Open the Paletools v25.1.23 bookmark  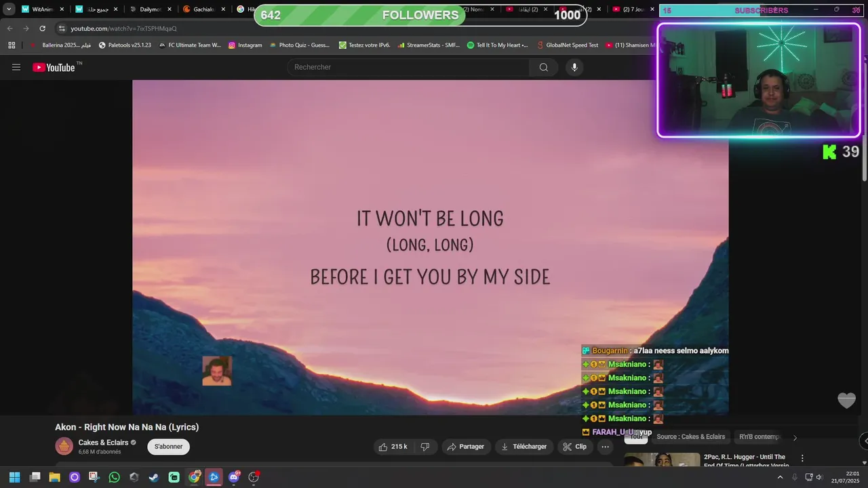[125, 45]
